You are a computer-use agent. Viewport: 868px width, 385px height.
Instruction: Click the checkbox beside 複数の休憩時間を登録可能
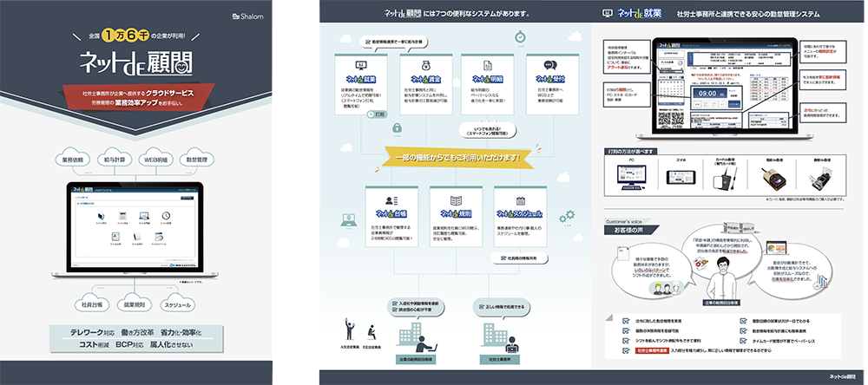(626, 330)
